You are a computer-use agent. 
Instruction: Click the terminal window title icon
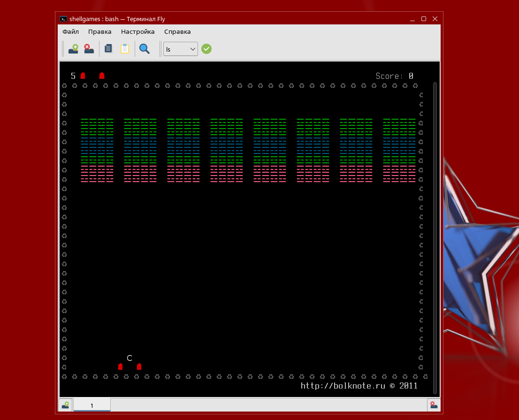(x=63, y=19)
